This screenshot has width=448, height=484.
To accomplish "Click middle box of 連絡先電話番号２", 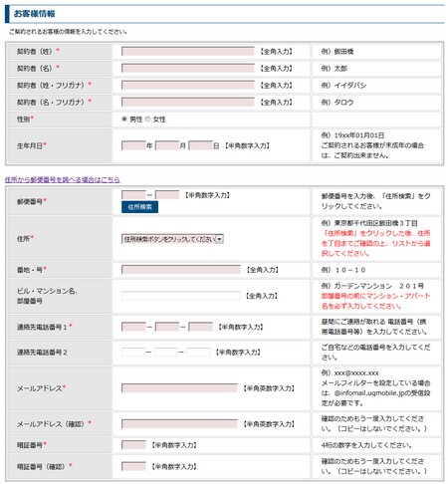I will (166, 352).
